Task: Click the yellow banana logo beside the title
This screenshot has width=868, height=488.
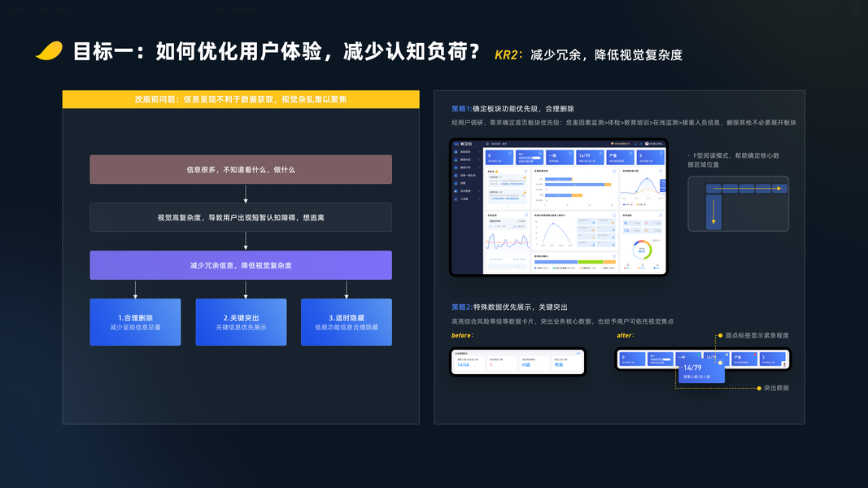Action: pos(50,50)
